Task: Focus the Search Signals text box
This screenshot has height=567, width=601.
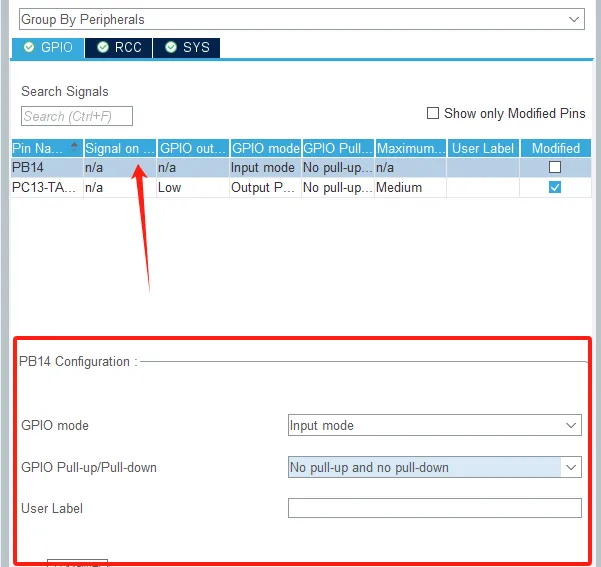Action: click(77, 117)
